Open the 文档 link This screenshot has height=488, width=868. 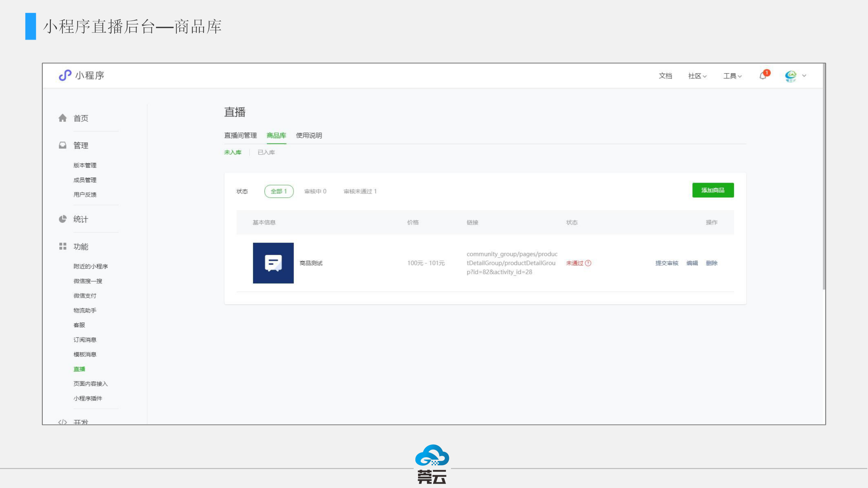tap(665, 76)
